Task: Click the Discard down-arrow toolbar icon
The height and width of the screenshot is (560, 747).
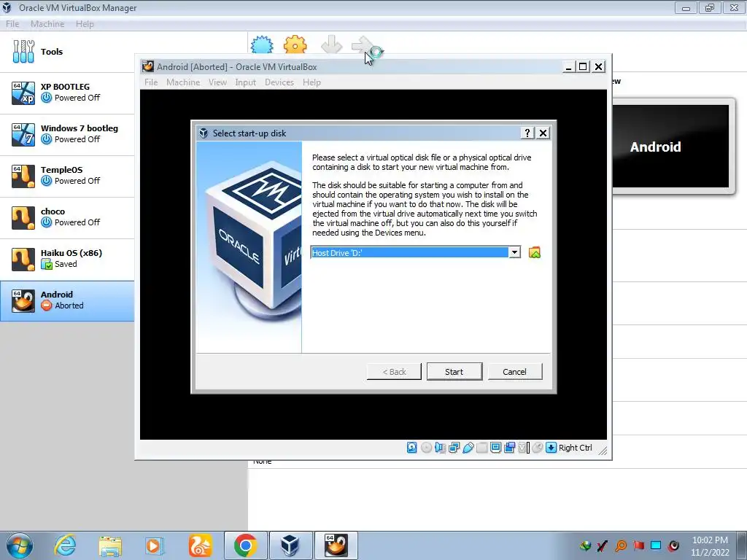Action: (331, 44)
